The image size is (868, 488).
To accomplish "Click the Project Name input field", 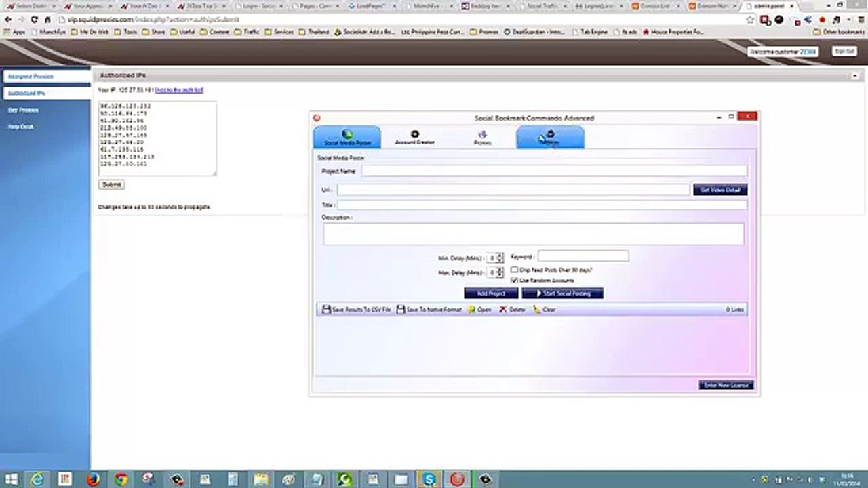I will click(x=554, y=171).
